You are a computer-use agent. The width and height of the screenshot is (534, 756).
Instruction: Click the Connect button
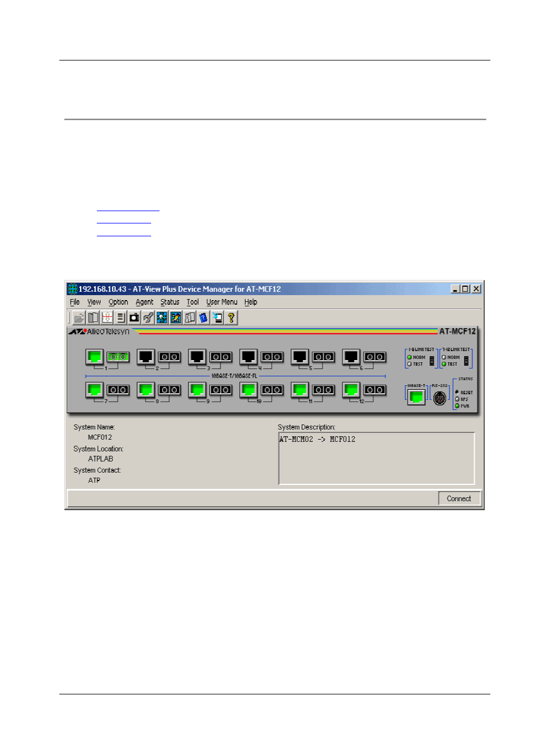(x=459, y=498)
